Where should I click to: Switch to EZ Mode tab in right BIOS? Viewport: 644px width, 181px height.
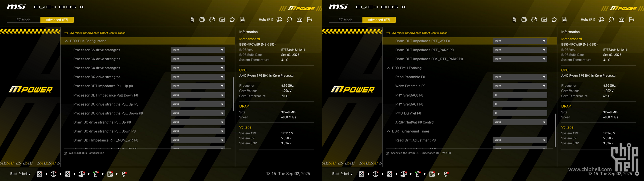(345, 20)
